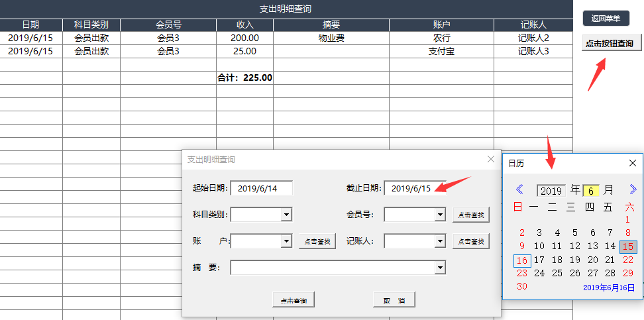Click the 支出明细查询 sheet title bar
644x320 pixels.
[286, 9]
